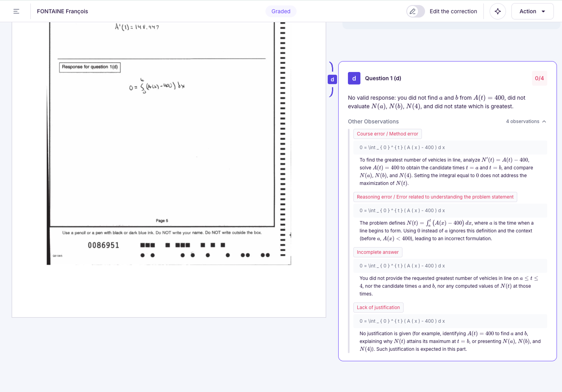Click the Reasoning error tag
The width and height of the screenshot is (562, 392).
point(435,197)
